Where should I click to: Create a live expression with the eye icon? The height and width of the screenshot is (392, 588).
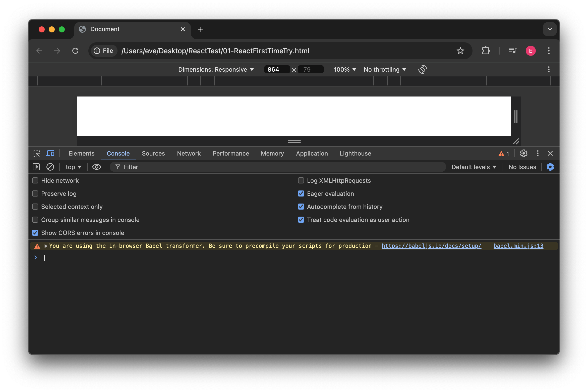(x=96, y=167)
